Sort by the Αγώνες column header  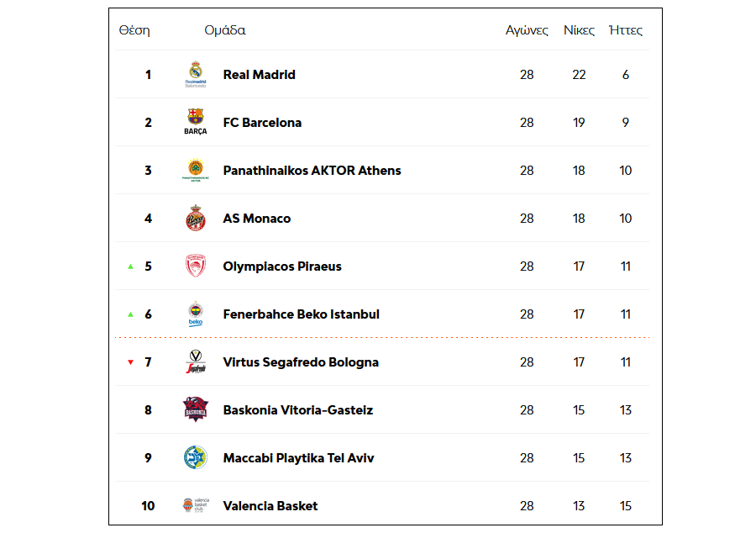[527, 30]
